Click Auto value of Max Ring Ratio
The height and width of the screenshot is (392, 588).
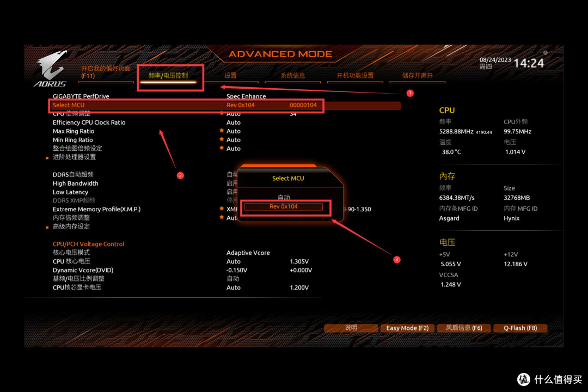coord(233,131)
